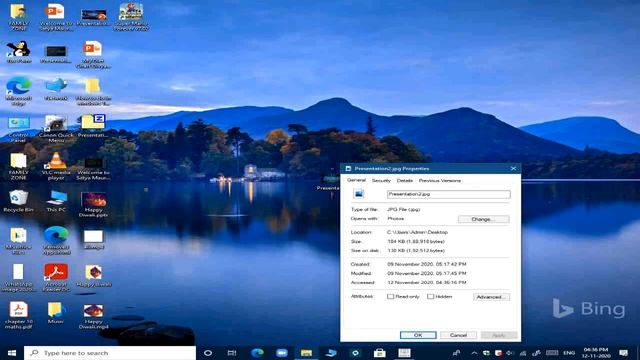Open the Recycle Bin desktop icon
Image resolution: width=640 pixels, height=360 pixels.
click(x=18, y=201)
